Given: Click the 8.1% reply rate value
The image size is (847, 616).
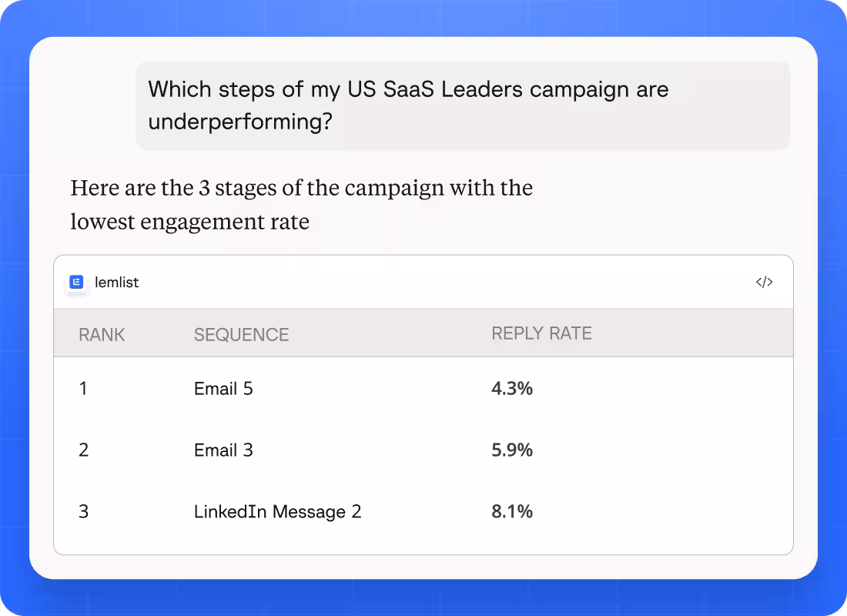Looking at the screenshot, I should (512, 512).
